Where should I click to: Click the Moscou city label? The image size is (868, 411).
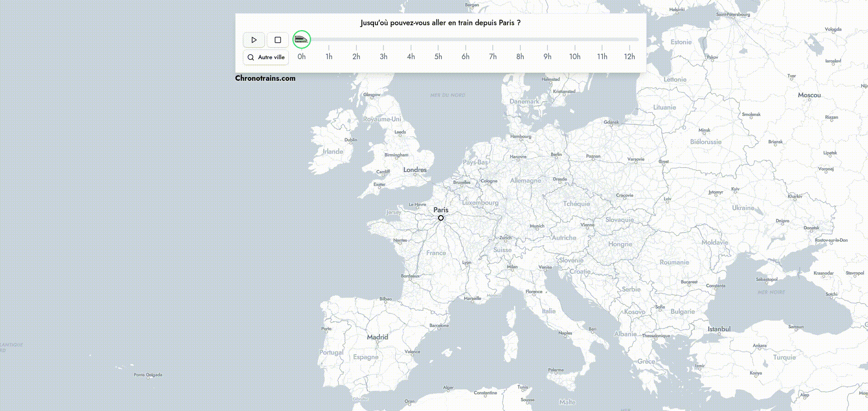coord(809,95)
